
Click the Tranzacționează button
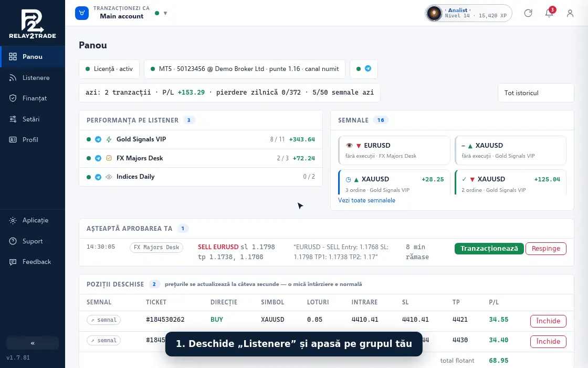[489, 249]
